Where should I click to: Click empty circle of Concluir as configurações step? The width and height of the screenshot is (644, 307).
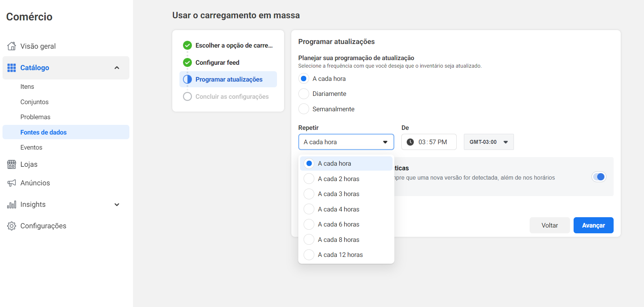187,97
